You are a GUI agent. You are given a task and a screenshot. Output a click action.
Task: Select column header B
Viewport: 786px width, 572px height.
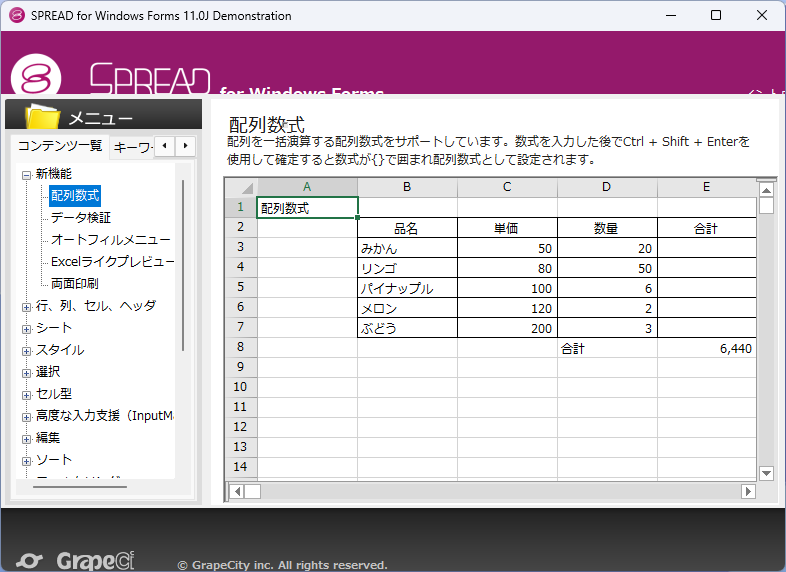pos(407,187)
